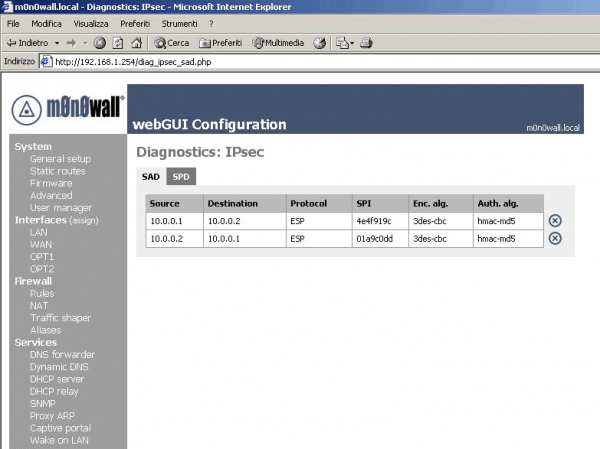Expand the Indietro back history dropdown arrow
The height and width of the screenshot is (449, 600).
tap(58, 43)
